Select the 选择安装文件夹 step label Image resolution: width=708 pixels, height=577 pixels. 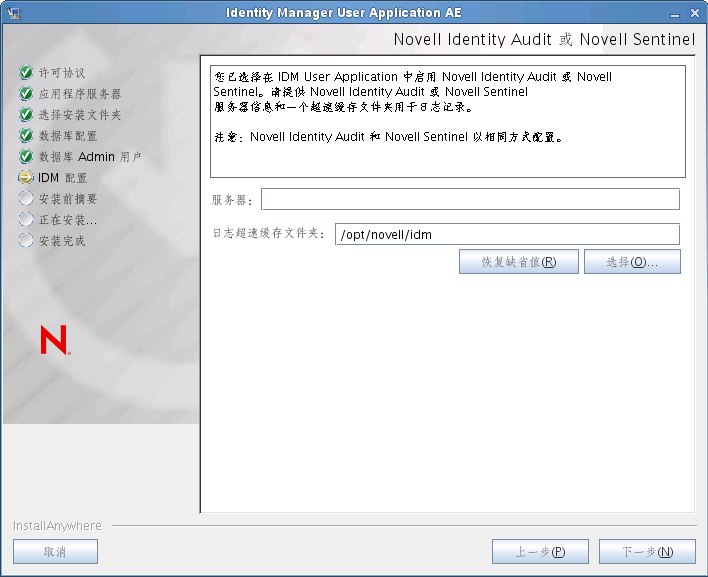point(80,115)
